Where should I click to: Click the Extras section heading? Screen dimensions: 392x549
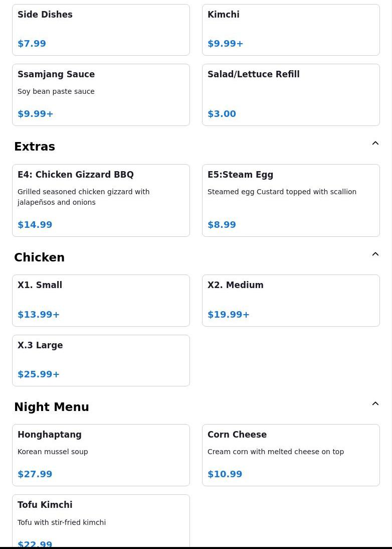coord(35,147)
